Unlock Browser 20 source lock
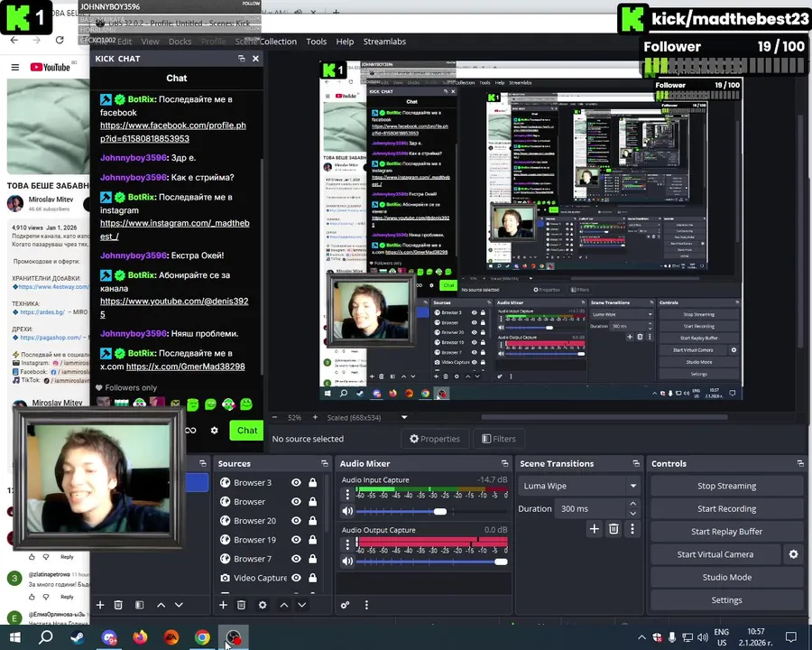 pyautogui.click(x=313, y=520)
